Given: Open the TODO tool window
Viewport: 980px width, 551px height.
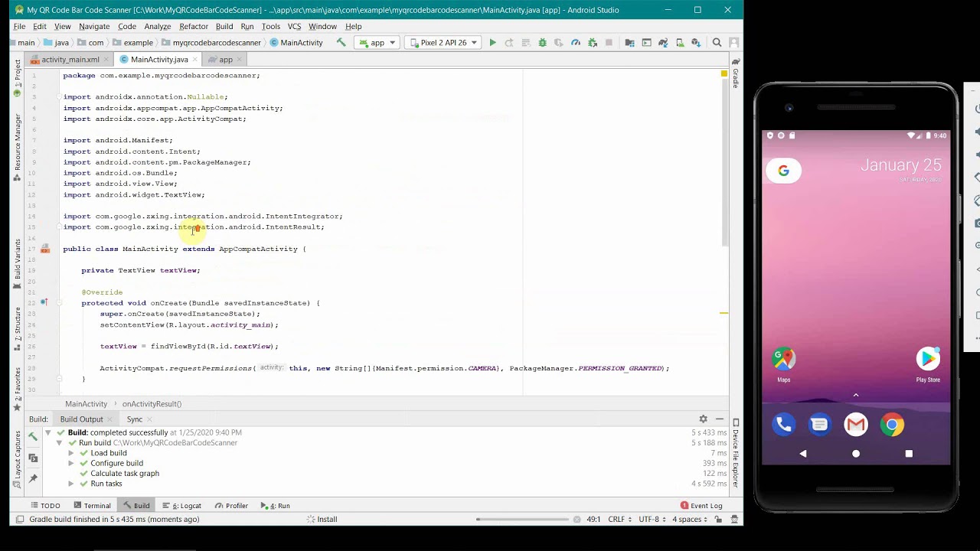Looking at the screenshot, I should tap(45, 506).
